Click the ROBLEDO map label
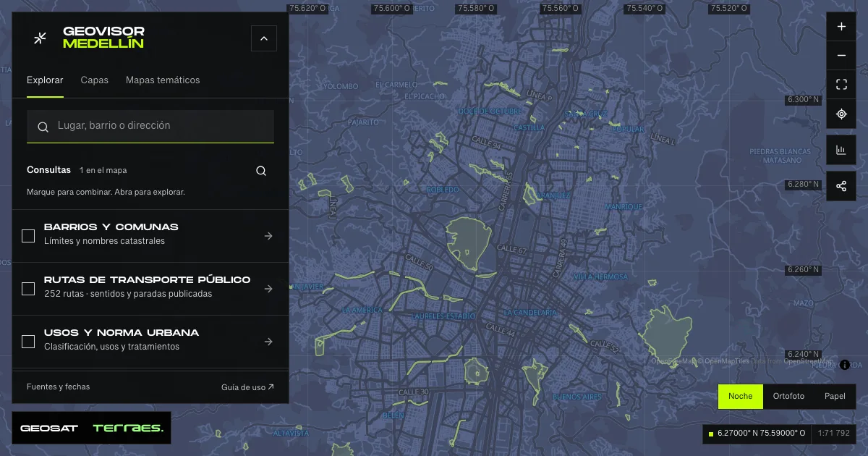 (443, 190)
